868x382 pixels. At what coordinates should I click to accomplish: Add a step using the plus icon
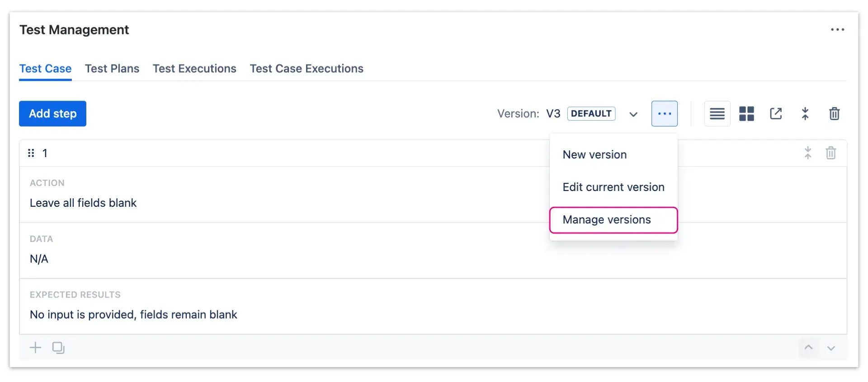pos(35,348)
